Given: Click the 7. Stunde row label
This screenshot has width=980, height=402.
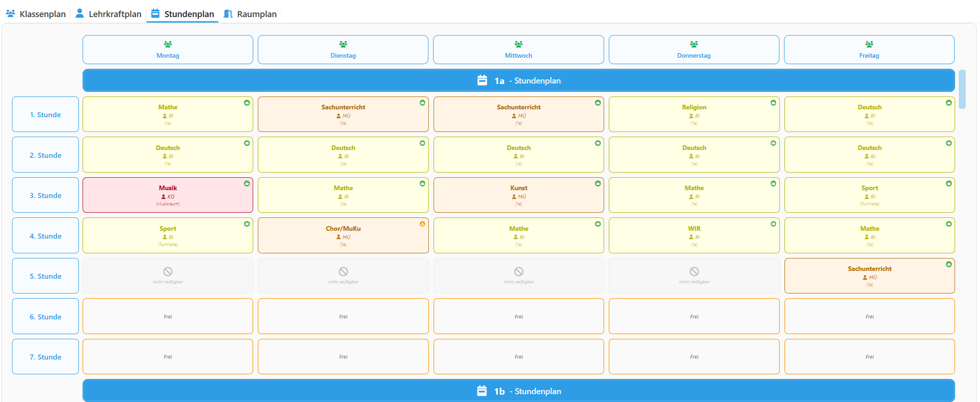Looking at the screenshot, I should click(45, 357).
